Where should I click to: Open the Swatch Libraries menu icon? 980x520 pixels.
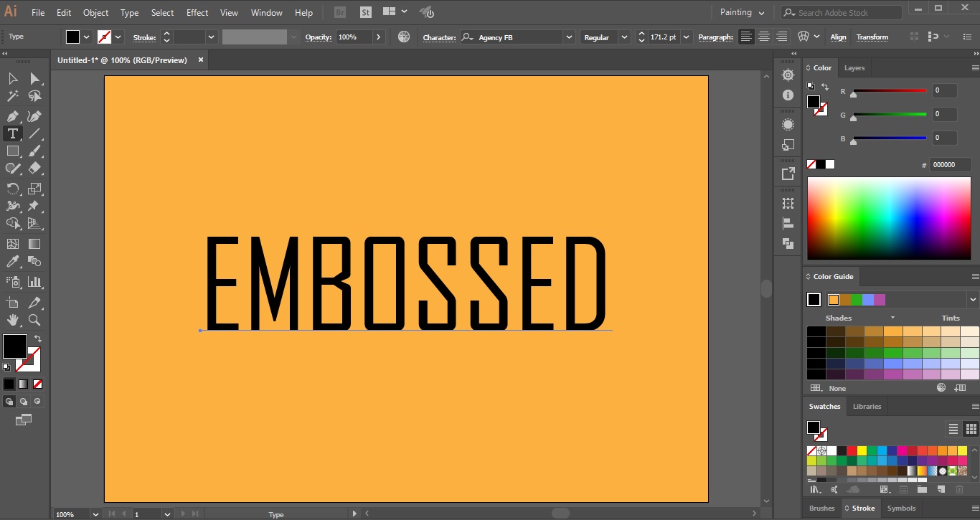[x=815, y=489]
